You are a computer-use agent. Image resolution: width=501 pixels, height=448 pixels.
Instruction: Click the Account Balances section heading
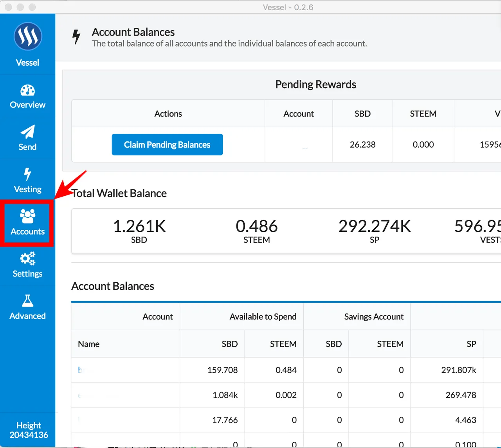[x=113, y=286]
